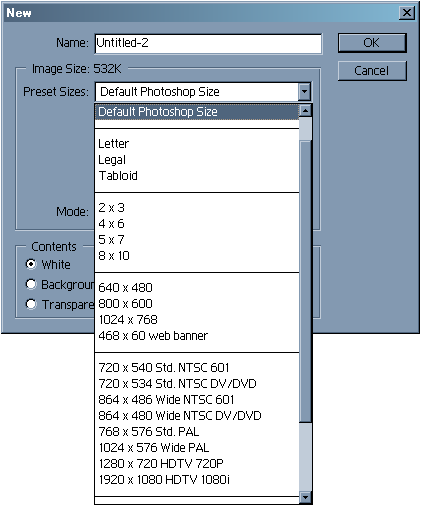This screenshot has width=421, height=506.
Task: Close the New dialog window
Action: click(407, 13)
